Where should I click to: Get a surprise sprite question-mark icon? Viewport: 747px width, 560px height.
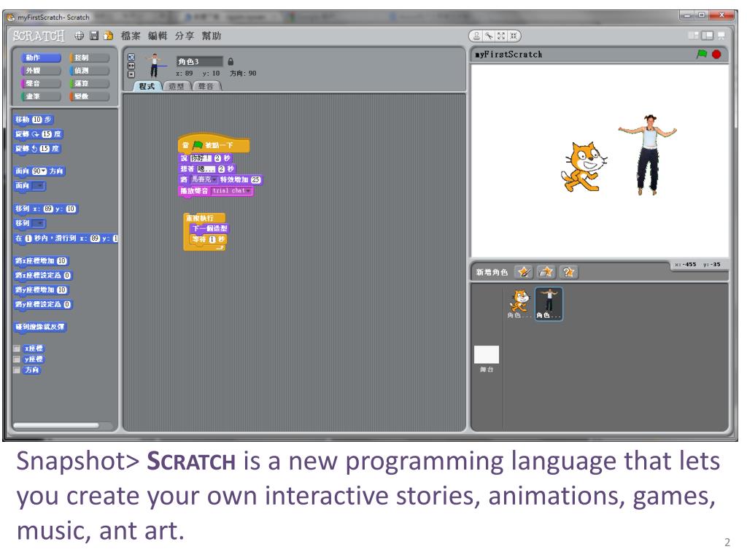[568, 272]
